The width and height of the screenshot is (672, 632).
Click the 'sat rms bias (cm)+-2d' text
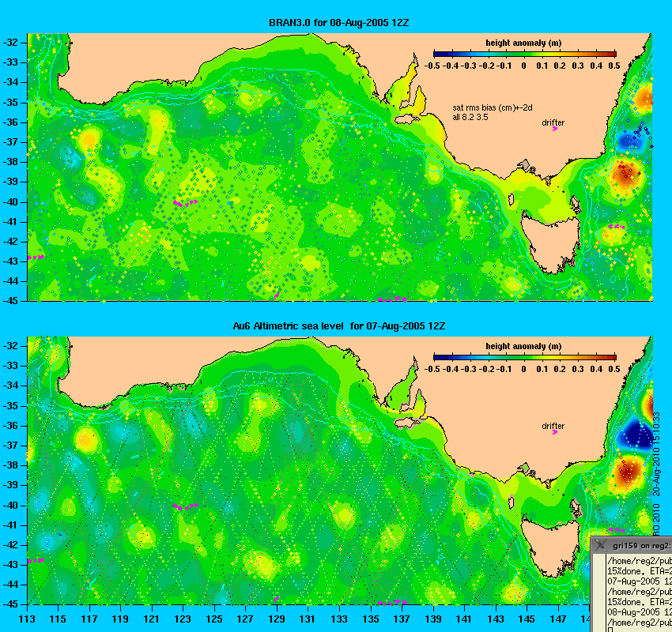click(x=493, y=108)
